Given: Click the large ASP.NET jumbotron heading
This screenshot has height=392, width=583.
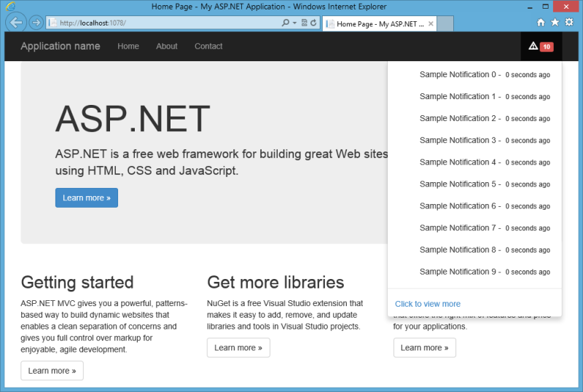Looking at the screenshot, I should [x=133, y=119].
